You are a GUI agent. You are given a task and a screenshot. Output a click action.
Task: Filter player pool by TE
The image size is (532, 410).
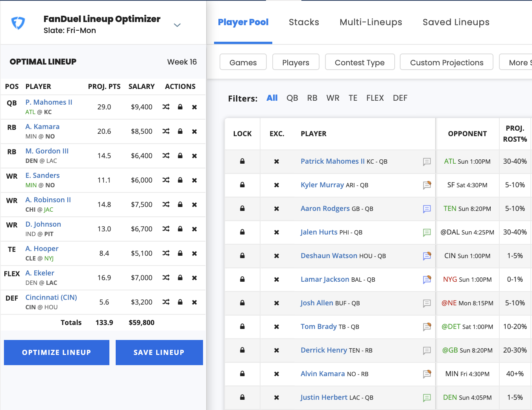click(353, 98)
